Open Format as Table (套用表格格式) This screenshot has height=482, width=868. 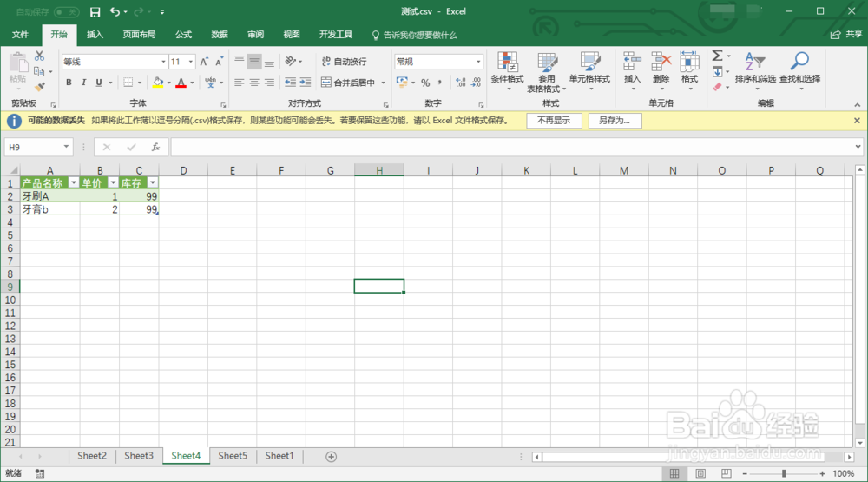pyautogui.click(x=546, y=72)
